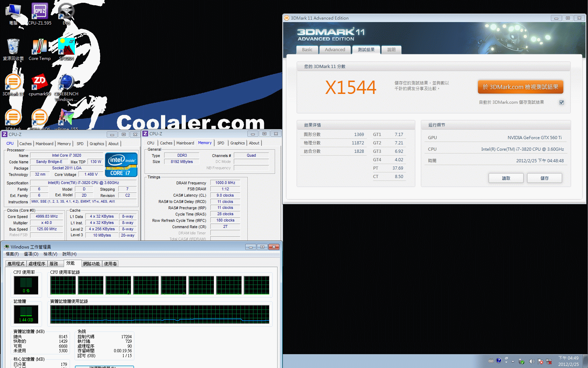The image size is (588, 368).
Task: Switch to 網路功能 tab in Task Manager
Action: tap(92, 264)
